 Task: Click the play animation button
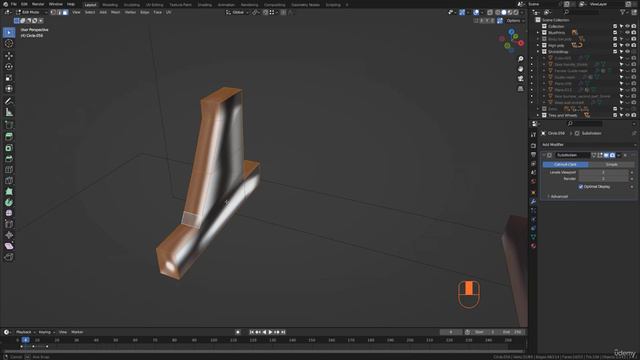click(x=270, y=332)
